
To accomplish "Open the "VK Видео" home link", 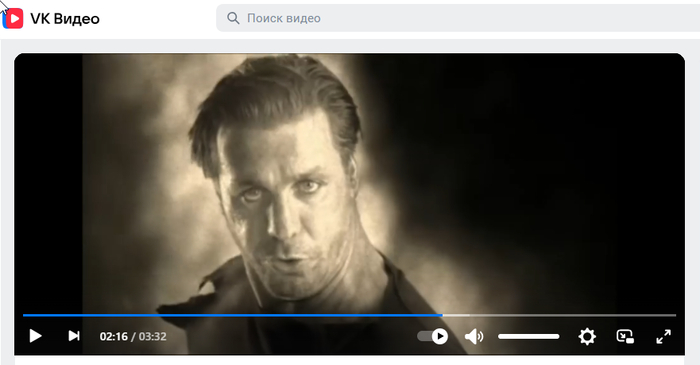I will coord(65,19).
